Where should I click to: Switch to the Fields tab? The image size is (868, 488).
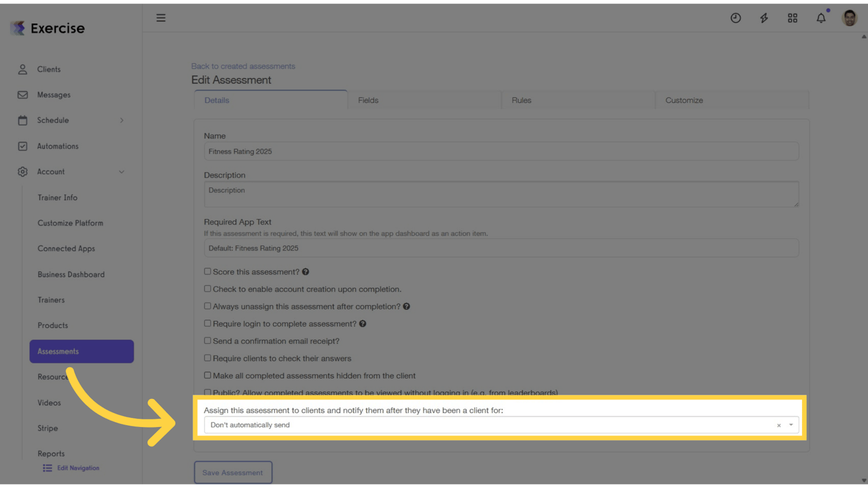pos(368,100)
